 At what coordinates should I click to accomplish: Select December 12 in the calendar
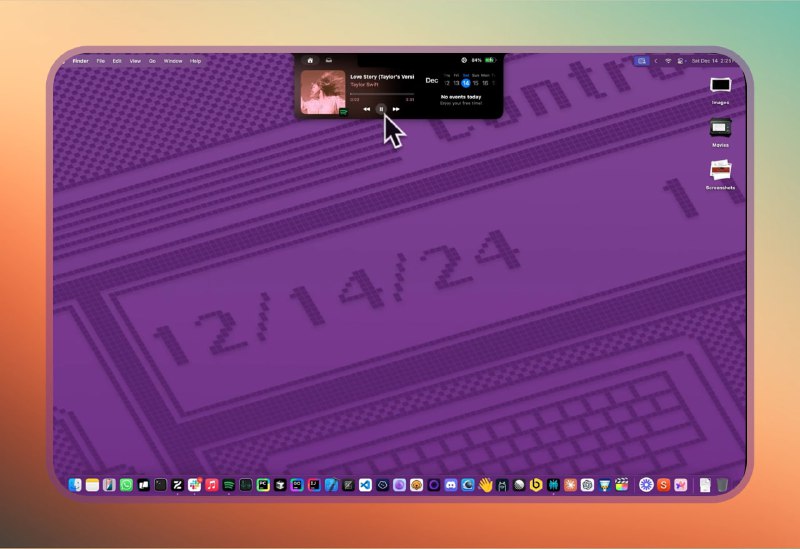447,83
